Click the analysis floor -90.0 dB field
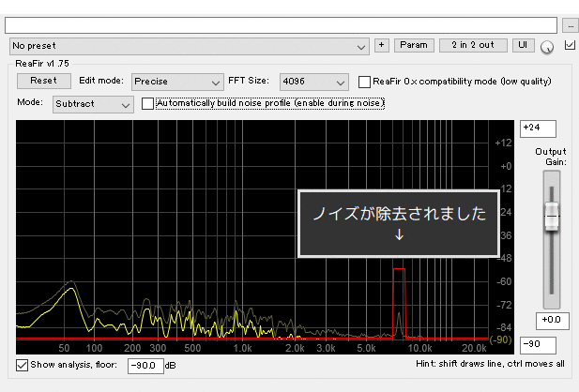This screenshot has width=579, height=392. [145, 365]
